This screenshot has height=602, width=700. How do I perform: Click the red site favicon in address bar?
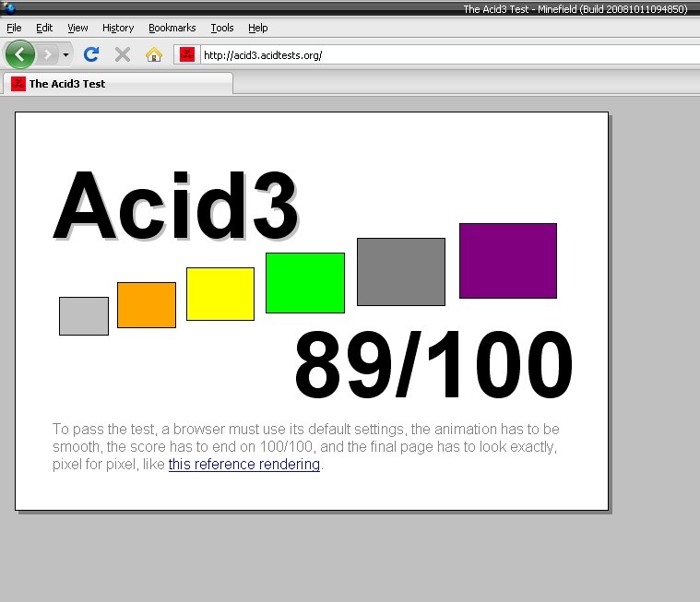(187, 55)
